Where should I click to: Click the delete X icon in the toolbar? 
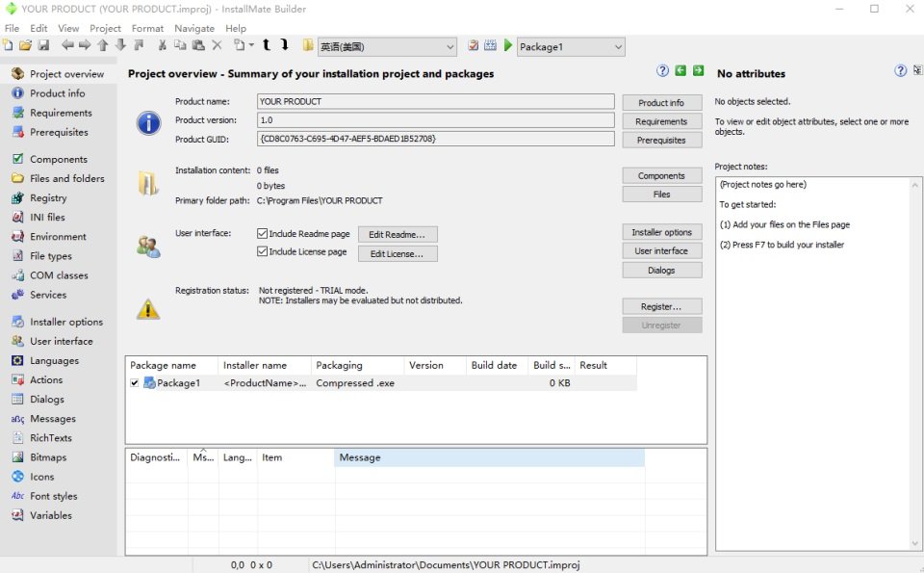click(x=217, y=45)
